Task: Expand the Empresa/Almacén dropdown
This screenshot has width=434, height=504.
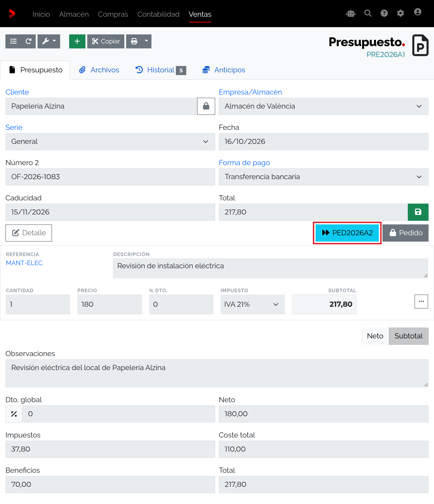Action: click(x=323, y=106)
